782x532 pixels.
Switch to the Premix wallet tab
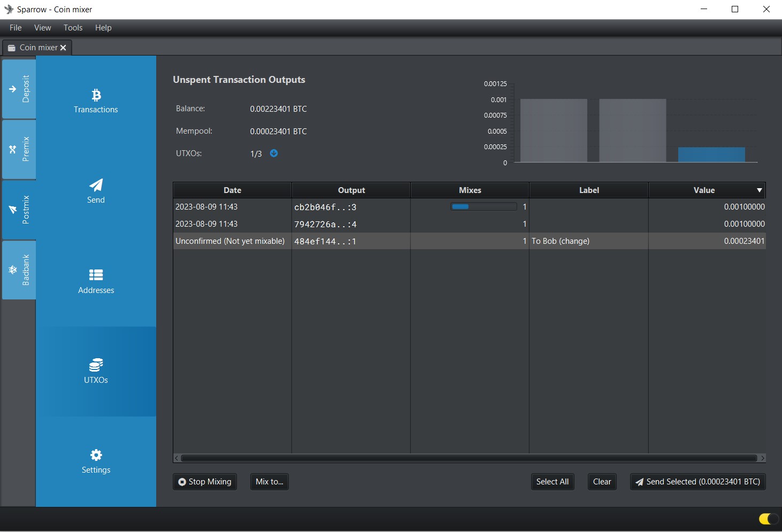click(x=19, y=149)
